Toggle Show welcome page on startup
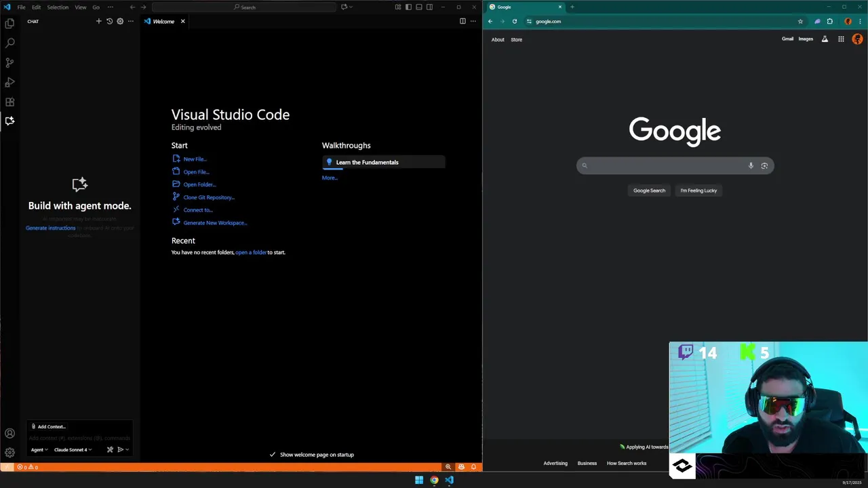Viewport: 868px width, 488px height. [x=312, y=455]
